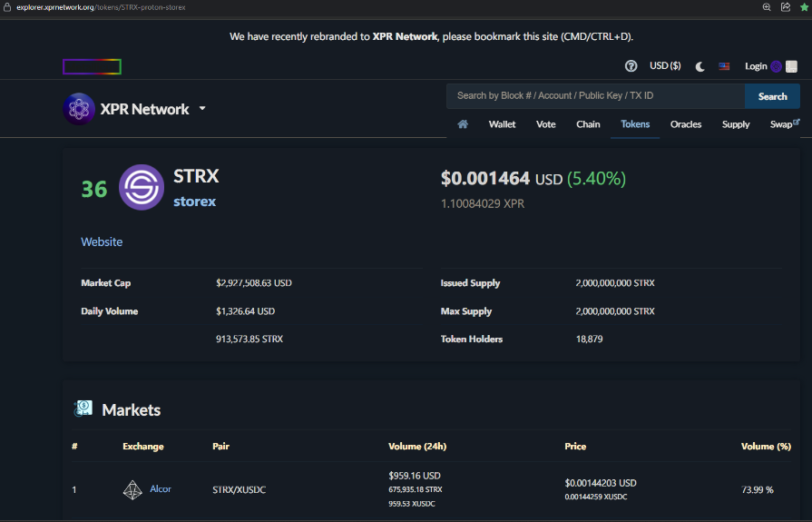The image size is (812, 522).
Task: Click the STRX/XUSDC pair cell
Action: 239,490
